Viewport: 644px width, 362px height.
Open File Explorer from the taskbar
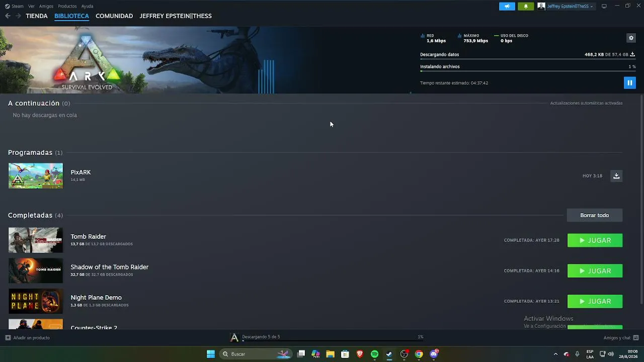pyautogui.click(x=330, y=354)
